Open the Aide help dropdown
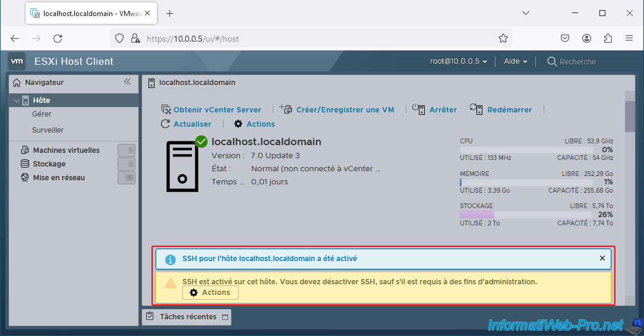Image resolution: width=644 pixels, height=336 pixels. click(x=515, y=61)
